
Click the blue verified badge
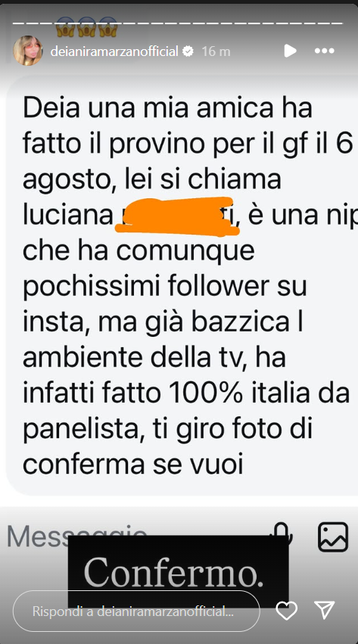[x=188, y=51]
